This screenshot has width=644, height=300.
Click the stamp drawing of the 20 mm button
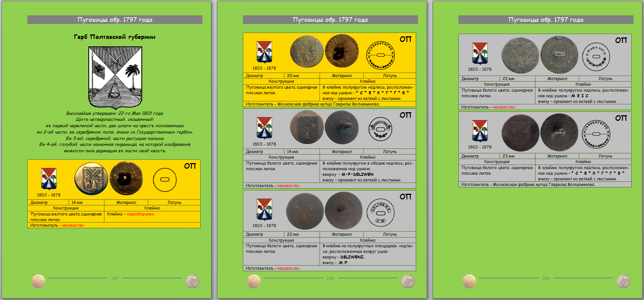click(380, 55)
